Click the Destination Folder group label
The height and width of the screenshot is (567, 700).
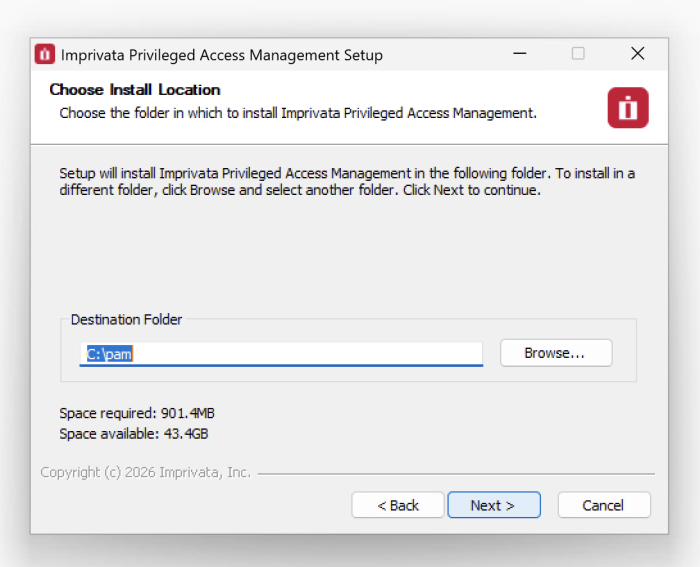click(x=126, y=320)
